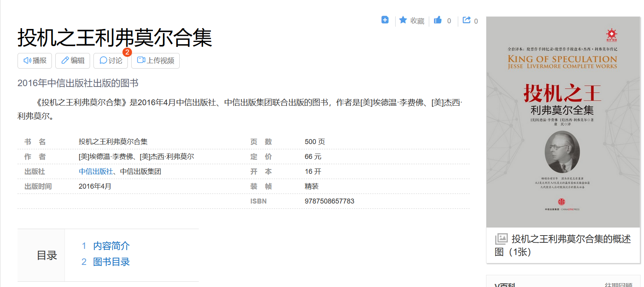This screenshot has height=287, width=644.
Task: Click the author value [美]埃德温·李费佛
Action: pos(106,157)
